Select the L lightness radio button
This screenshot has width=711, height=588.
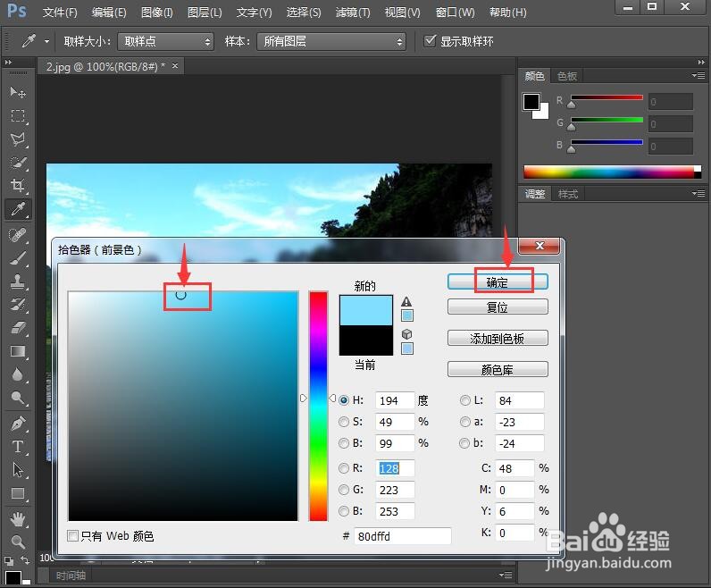(464, 400)
